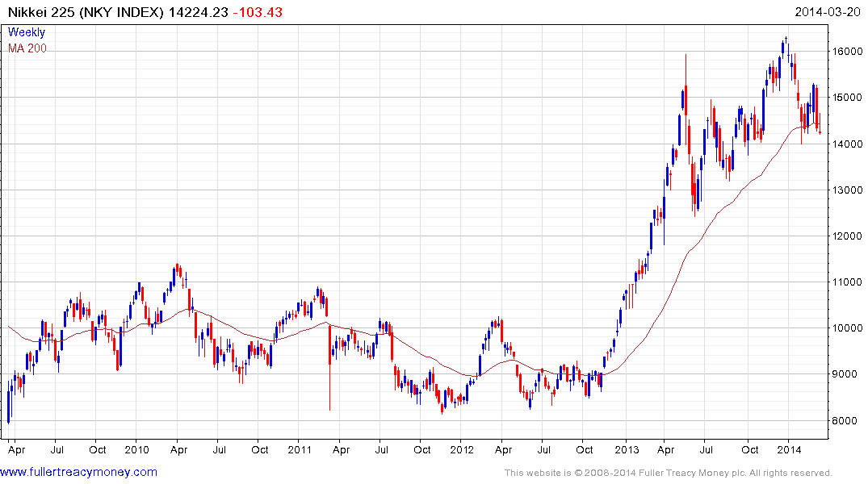Click the chart date 2014-03-20
The height and width of the screenshot is (484, 868).
pyautogui.click(x=827, y=11)
